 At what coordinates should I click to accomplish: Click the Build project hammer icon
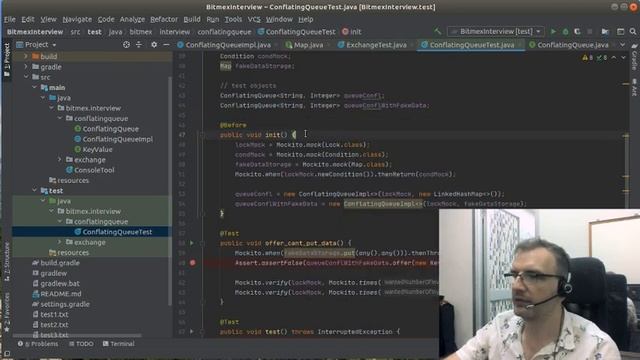point(438,31)
